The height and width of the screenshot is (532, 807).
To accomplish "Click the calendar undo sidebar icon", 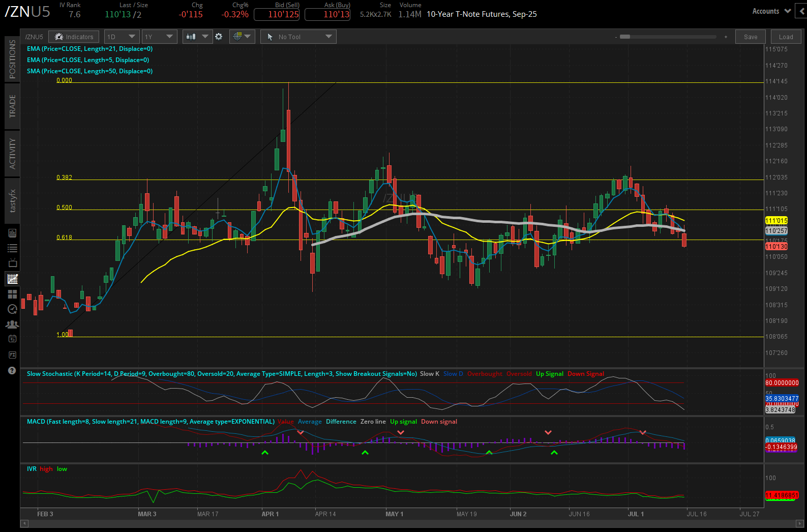I will click(12, 339).
